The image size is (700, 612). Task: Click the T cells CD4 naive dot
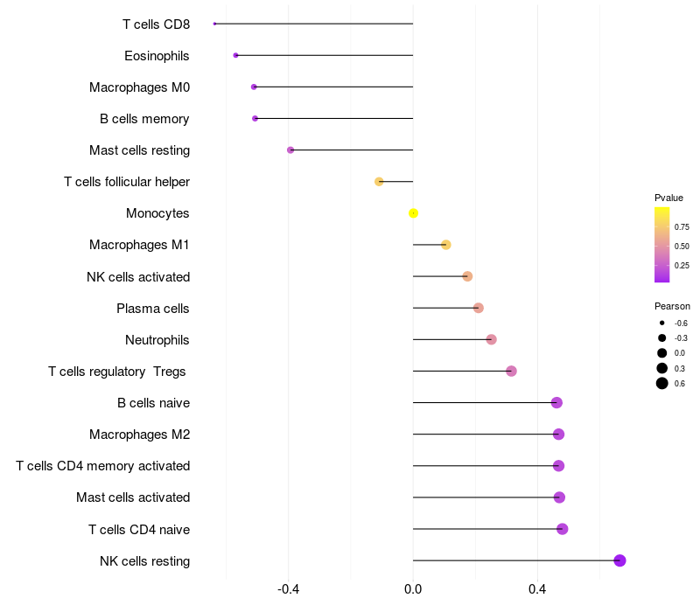click(x=562, y=529)
